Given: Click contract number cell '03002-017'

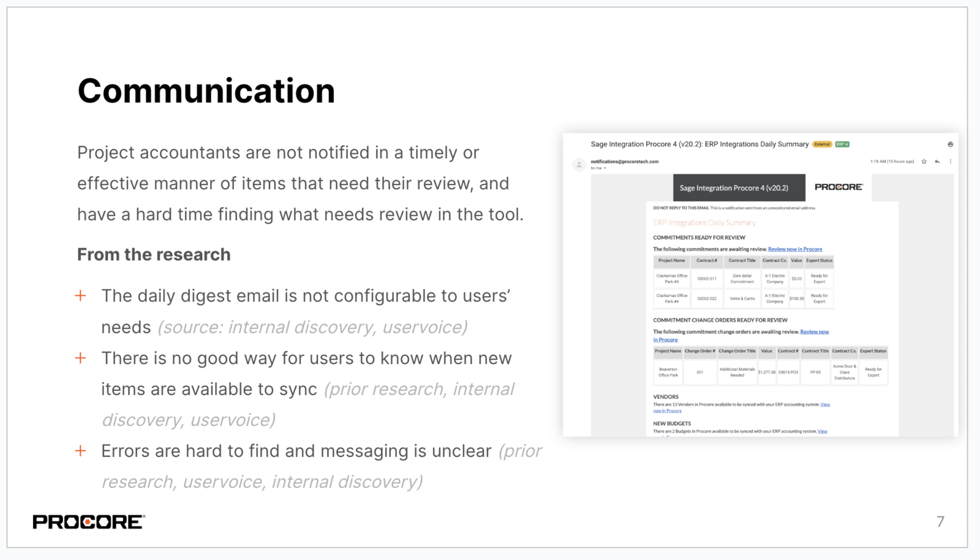Looking at the screenshot, I should click(x=707, y=279).
